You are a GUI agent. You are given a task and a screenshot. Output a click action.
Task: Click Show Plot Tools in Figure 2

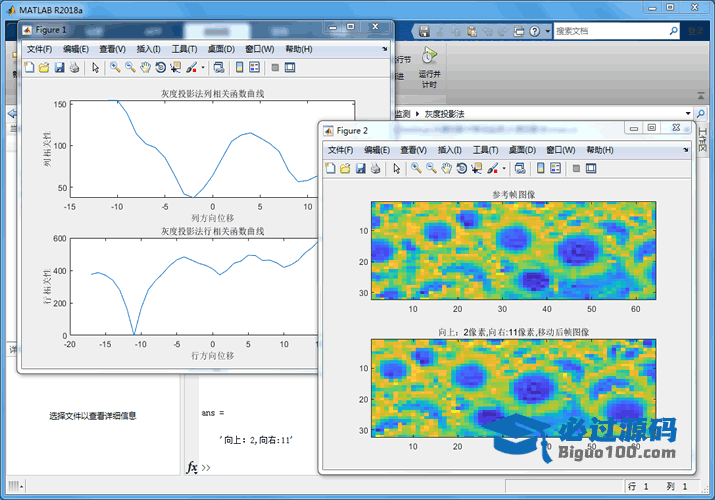591,169
